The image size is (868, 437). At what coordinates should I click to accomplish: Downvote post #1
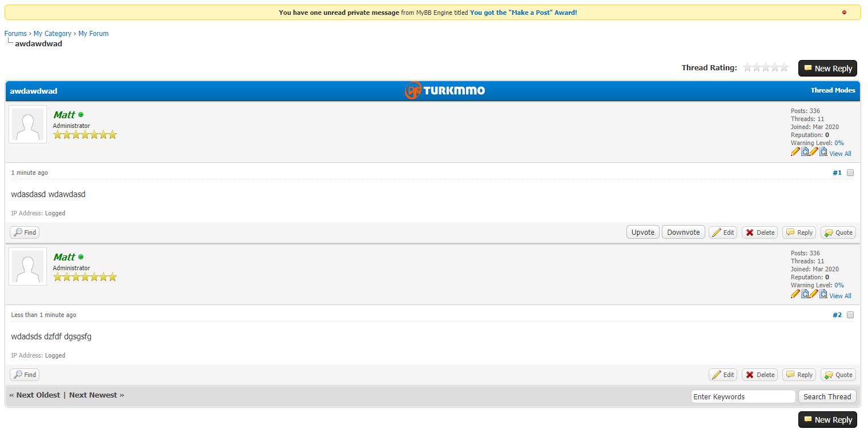(x=684, y=232)
